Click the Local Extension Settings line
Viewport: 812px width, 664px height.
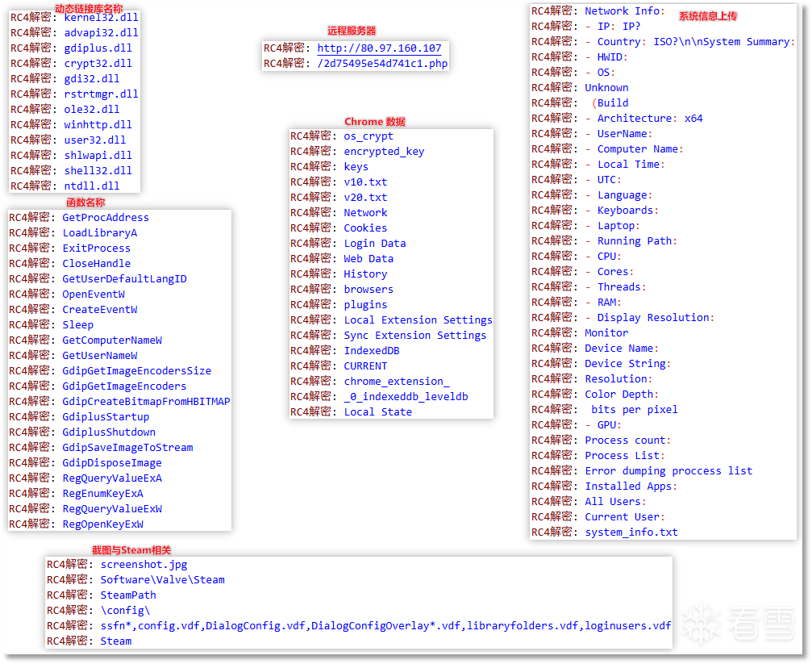tap(418, 320)
